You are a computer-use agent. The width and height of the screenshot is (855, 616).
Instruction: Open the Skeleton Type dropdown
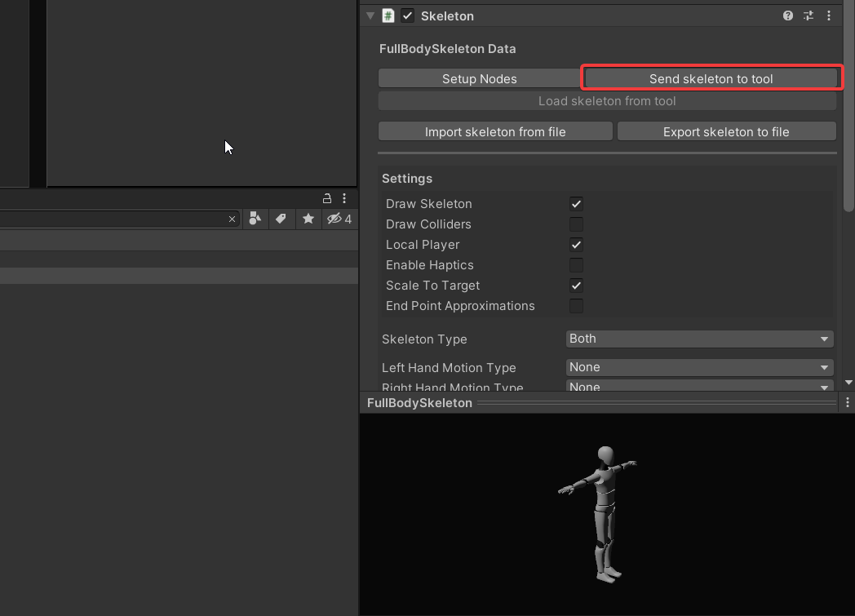[699, 339]
